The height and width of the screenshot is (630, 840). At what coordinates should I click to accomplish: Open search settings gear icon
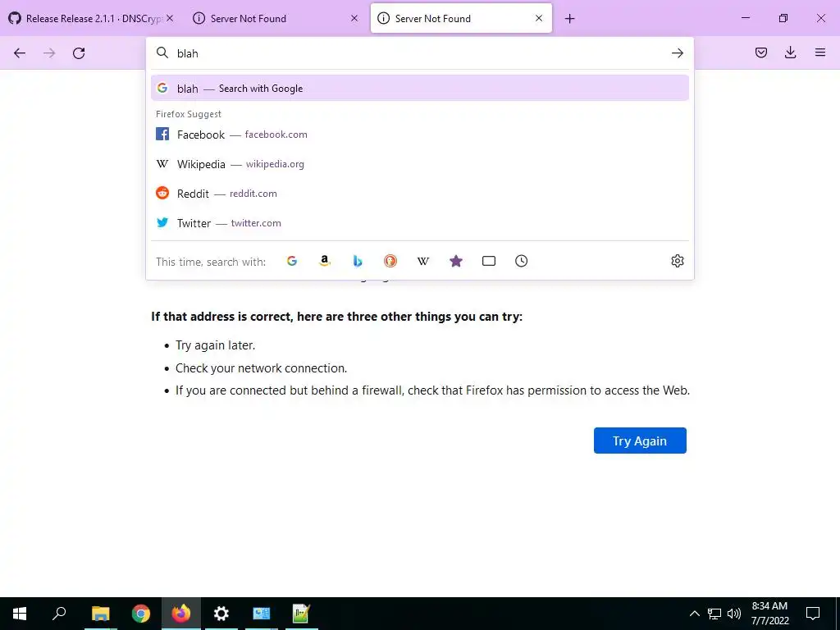[x=677, y=261]
